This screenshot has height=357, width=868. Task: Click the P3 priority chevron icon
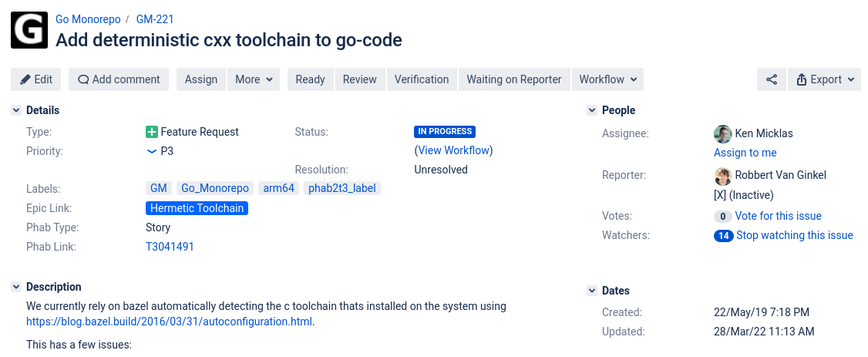coord(152,151)
